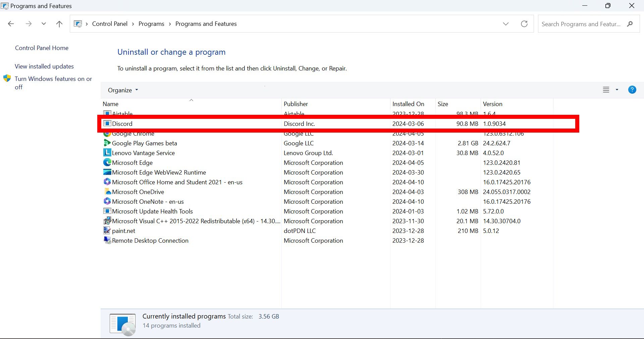This screenshot has height=339, width=644.
Task: Go to Control Panel Home
Action: (x=42, y=48)
